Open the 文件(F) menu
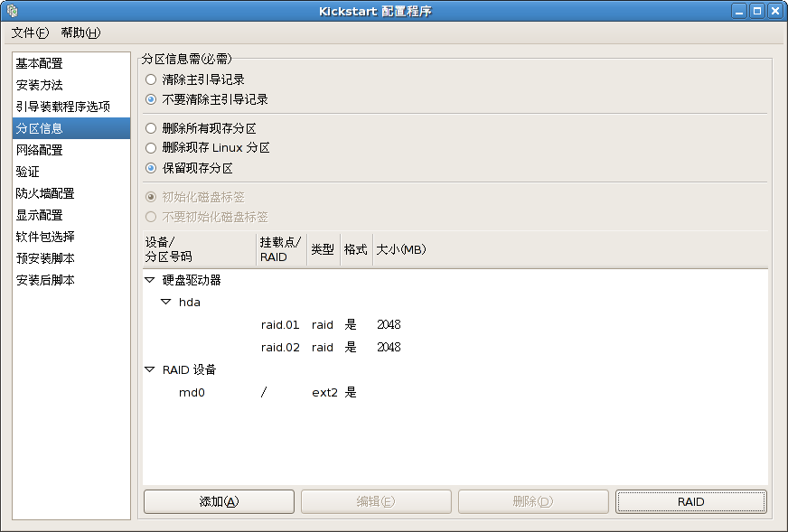This screenshot has height=532, width=788. [x=30, y=33]
